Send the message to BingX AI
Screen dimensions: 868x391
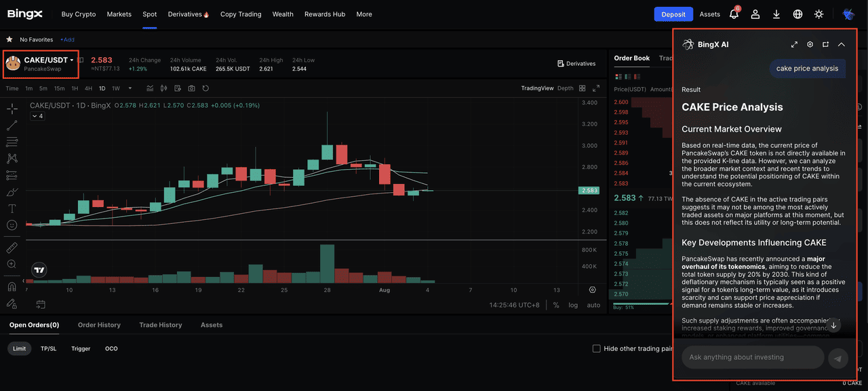click(x=838, y=358)
